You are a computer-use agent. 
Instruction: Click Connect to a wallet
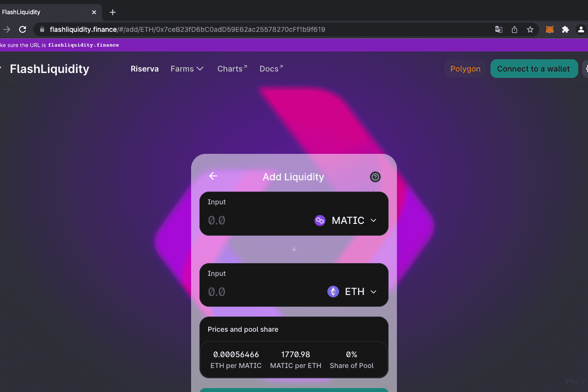pyautogui.click(x=534, y=69)
